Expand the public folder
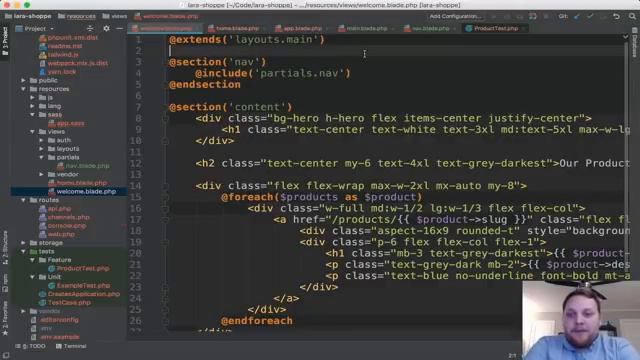The height and width of the screenshot is (360, 640). (24, 80)
